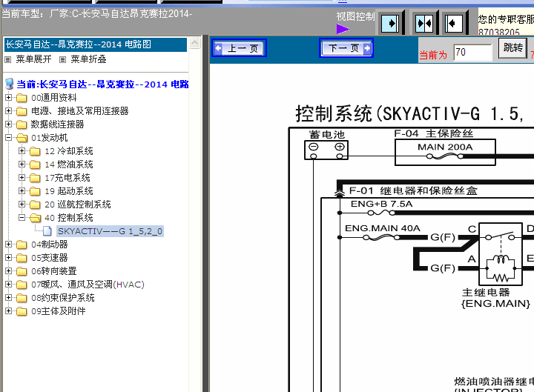Click the 06转向装置 folder icon

[22, 271]
